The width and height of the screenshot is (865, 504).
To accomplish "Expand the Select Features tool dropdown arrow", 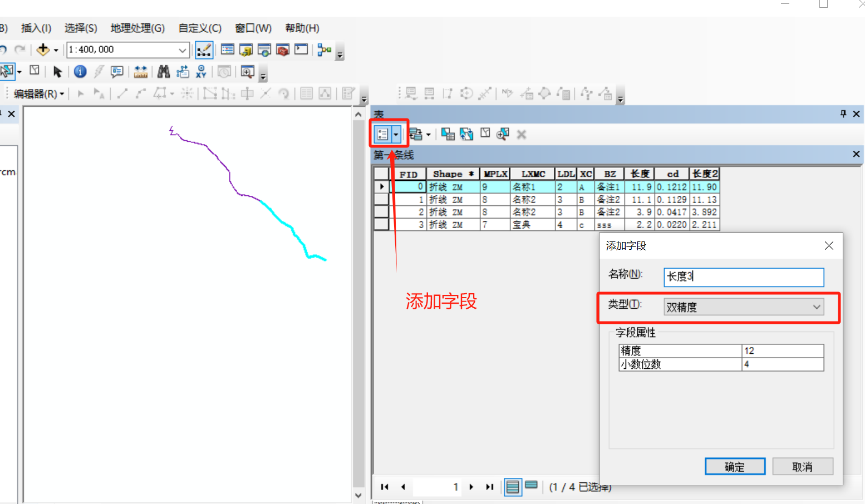I will click(19, 72).
